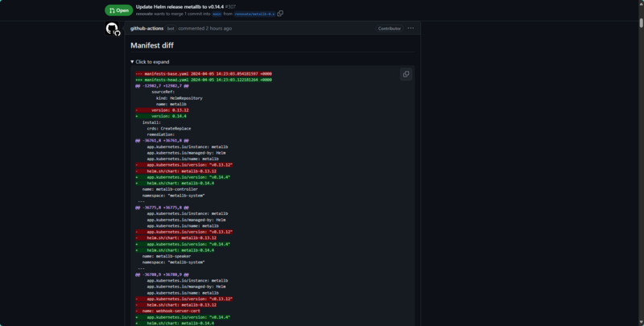Screen dimensions: 644x326
Task: Click the '@@ -36761,8 +36761,8 @@' hunk header
Action: [x=163, y=140]
